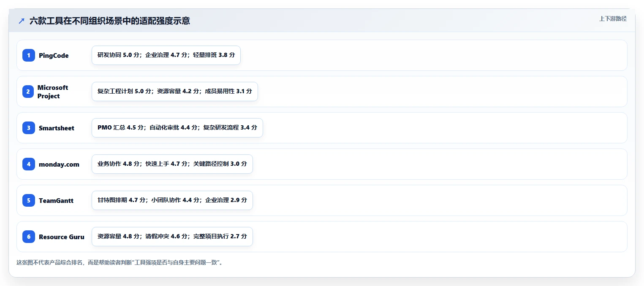Click the score box starting 研发协同 5.0 分
The image size is (644, 286).
[x=166, y=55]
